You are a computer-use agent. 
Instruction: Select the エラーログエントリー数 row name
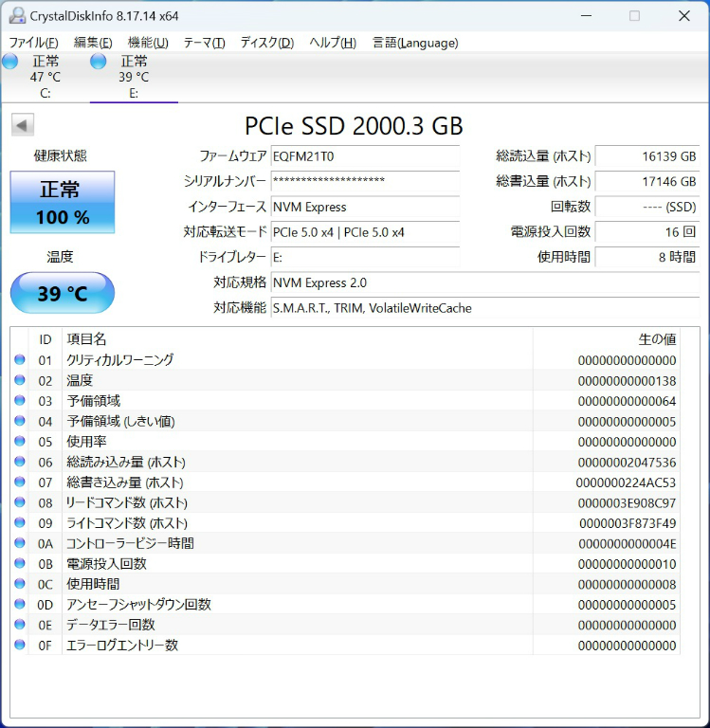pos(122,646)
